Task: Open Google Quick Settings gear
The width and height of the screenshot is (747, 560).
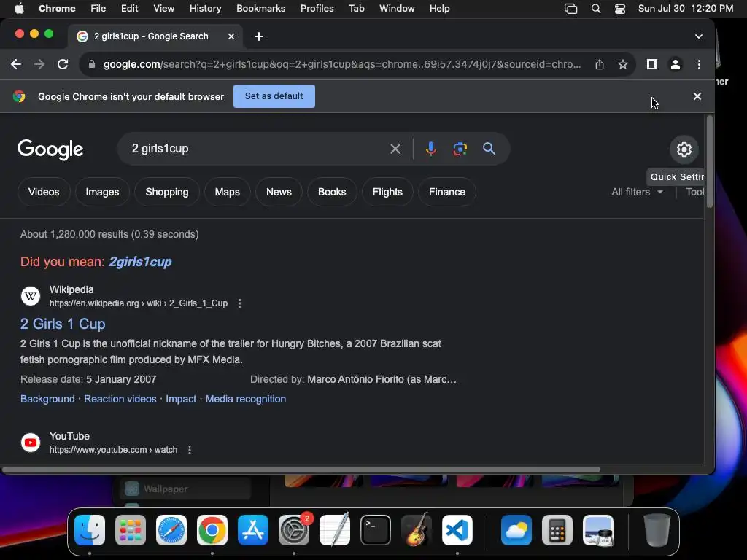Action: 684,149
